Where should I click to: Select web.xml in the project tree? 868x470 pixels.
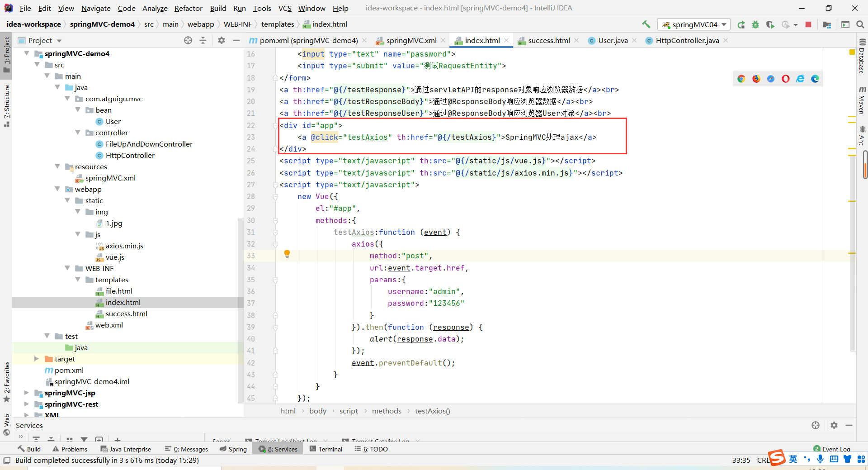(x=109, y=325)
